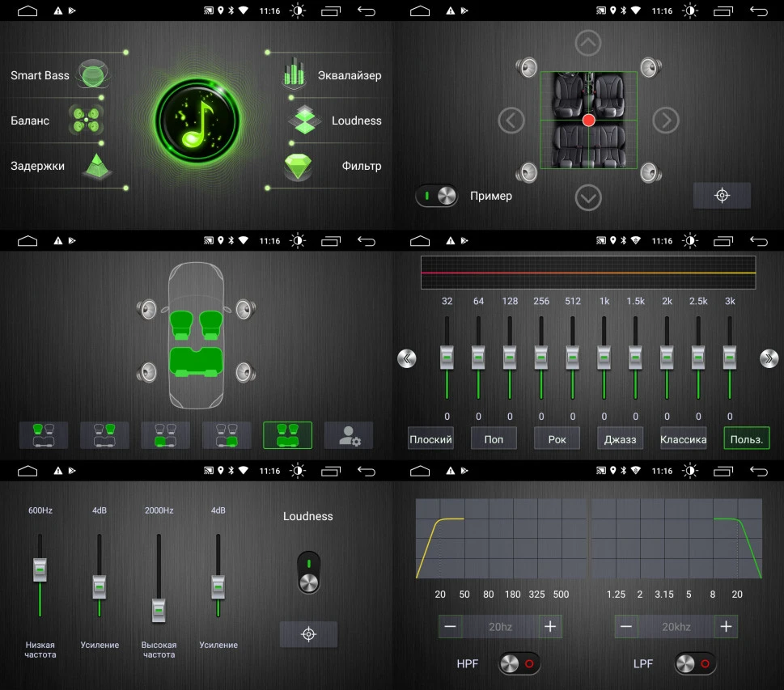Move balance up with chevron arrow
The height and width of the screenshot is (690, 784).
point(588,44)
